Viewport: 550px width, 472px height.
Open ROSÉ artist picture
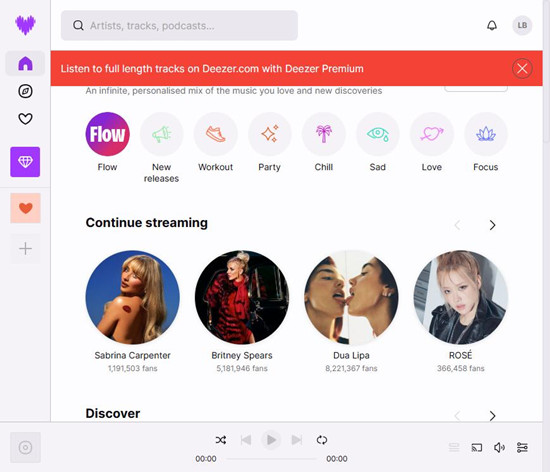click(x=461, y=297)
